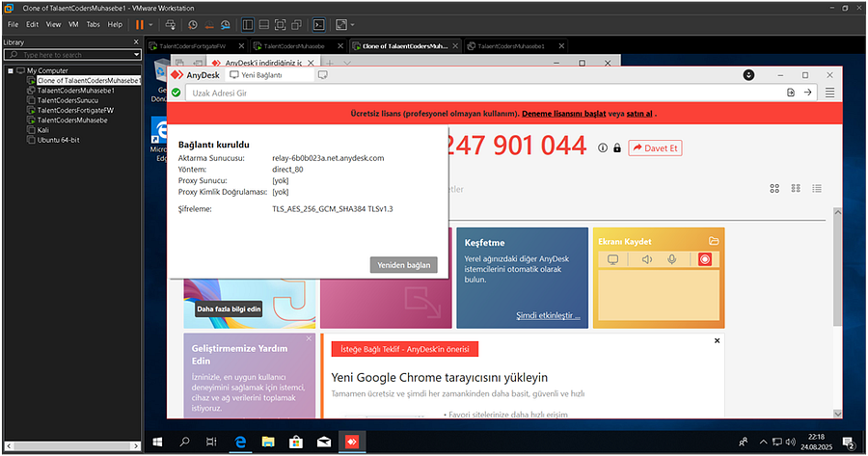Click the AnyDesk new session monitor icon
868x456 pixels.
323,75
